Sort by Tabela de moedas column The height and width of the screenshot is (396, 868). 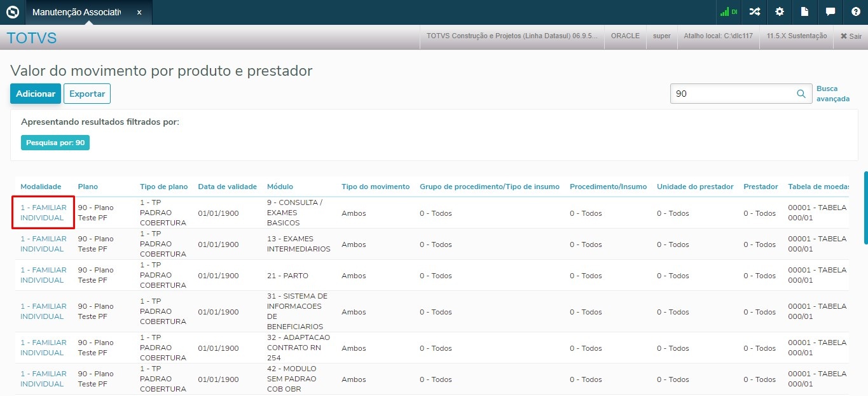(818, 187)
